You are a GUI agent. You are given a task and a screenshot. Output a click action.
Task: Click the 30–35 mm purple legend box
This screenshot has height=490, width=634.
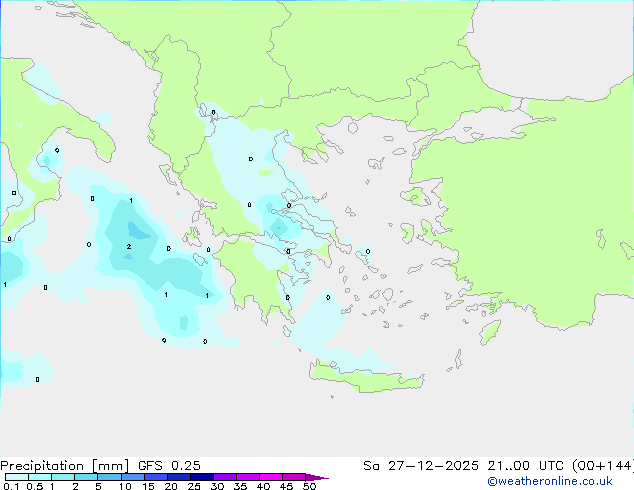[225, 477]
